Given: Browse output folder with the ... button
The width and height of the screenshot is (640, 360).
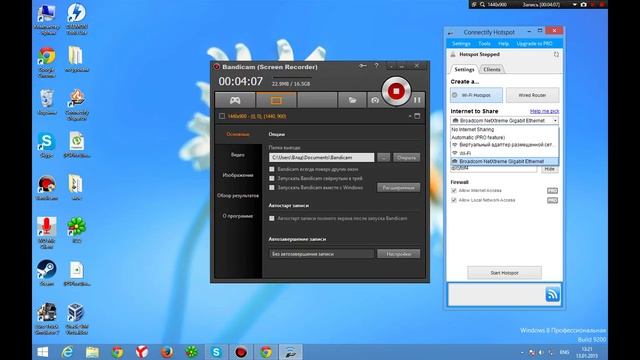Looking at the screenshot, I should pyautogui.click(x=384, y=158).
